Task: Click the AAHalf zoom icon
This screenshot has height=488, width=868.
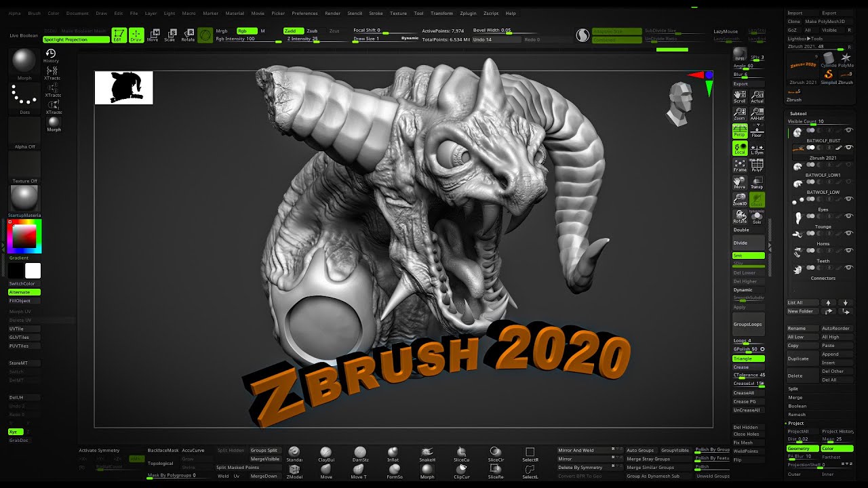Action: tap(757, 114)
